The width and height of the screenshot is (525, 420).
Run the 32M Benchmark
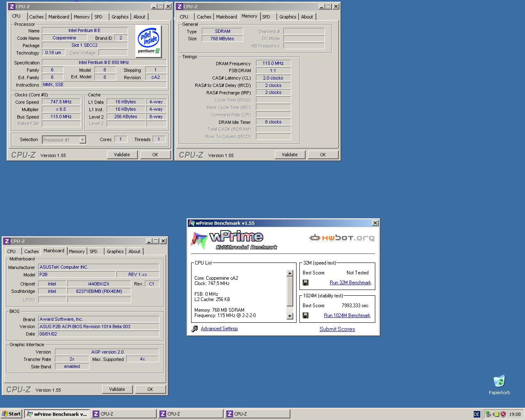coord(350,283)
